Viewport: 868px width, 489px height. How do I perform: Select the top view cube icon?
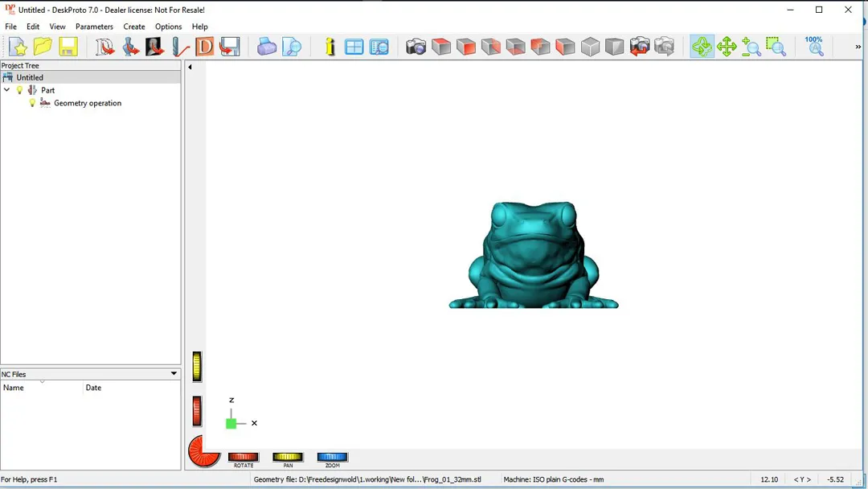pyautogui.click(x=441, y=47)
